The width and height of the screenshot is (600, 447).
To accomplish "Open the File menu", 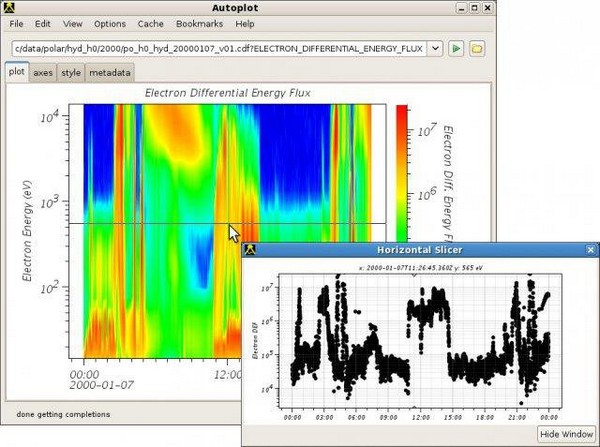I will click(x=17, y=23).
